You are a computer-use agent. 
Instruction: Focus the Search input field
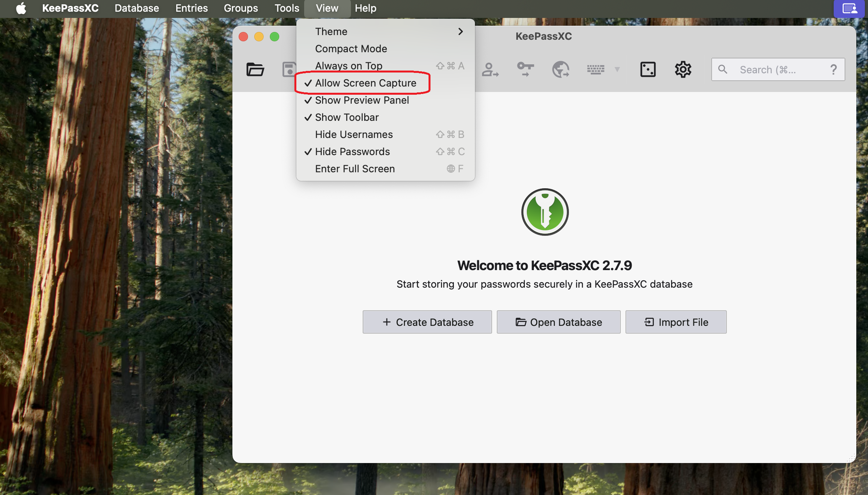[778, 69]
